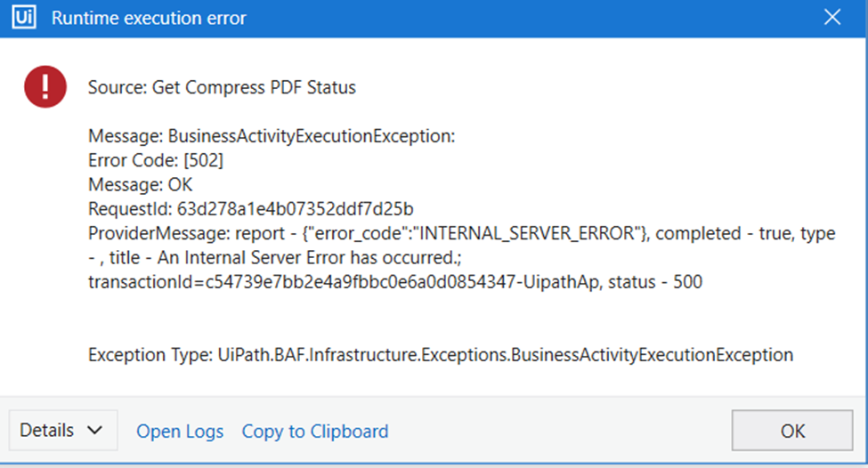The height and width of the screenshot is (468, 868).
Task: Click the Internal Server Error has occurred text
Action: coord(310,258)
